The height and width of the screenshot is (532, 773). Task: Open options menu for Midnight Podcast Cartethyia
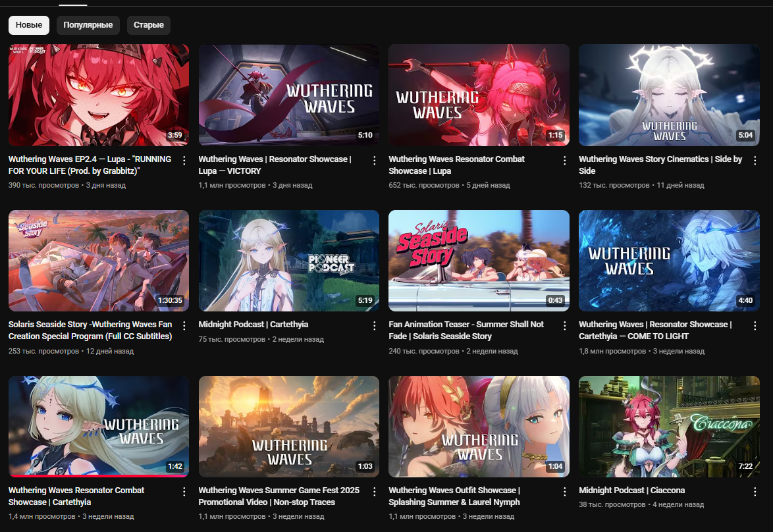click(x=374, y=325)
